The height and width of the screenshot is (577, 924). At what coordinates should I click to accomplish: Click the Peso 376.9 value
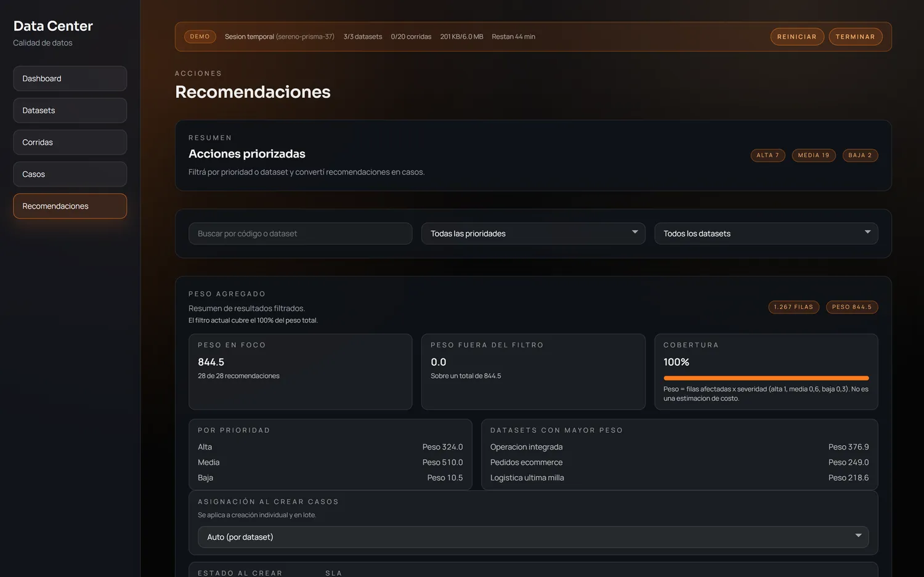pyautogui.click(x=848, y=447)
